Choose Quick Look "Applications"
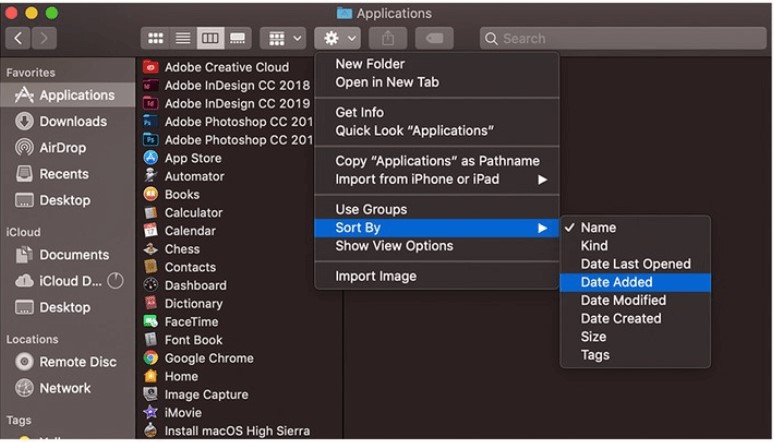This screenshot has width=774, height=442. click(x=437, y=131)
